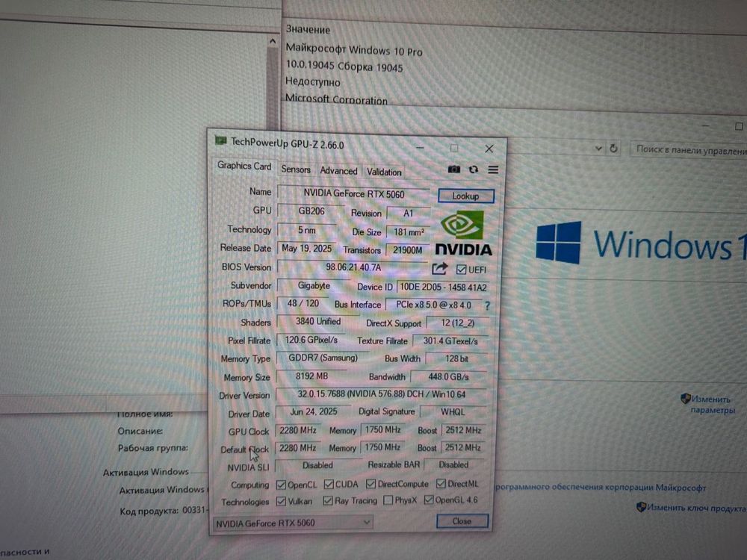
Task: Click the NVIDIA logo in GPU-Z
Action: (x=463, y=233)
